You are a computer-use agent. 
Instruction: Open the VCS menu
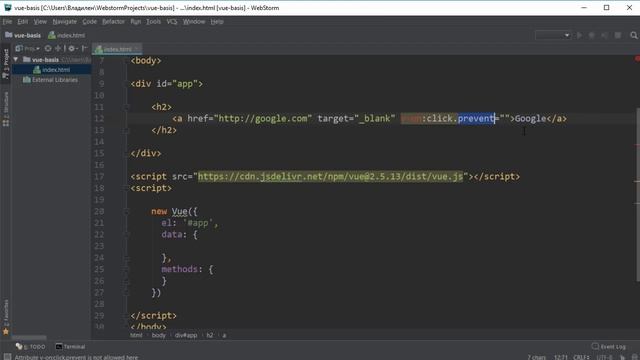tap(172, 22)
